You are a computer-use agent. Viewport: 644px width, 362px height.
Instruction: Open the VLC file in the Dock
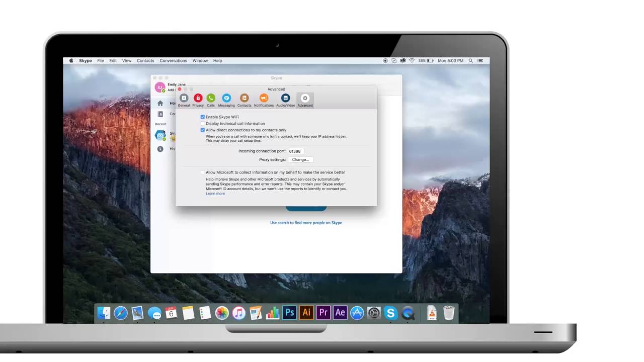click(432, 313)
